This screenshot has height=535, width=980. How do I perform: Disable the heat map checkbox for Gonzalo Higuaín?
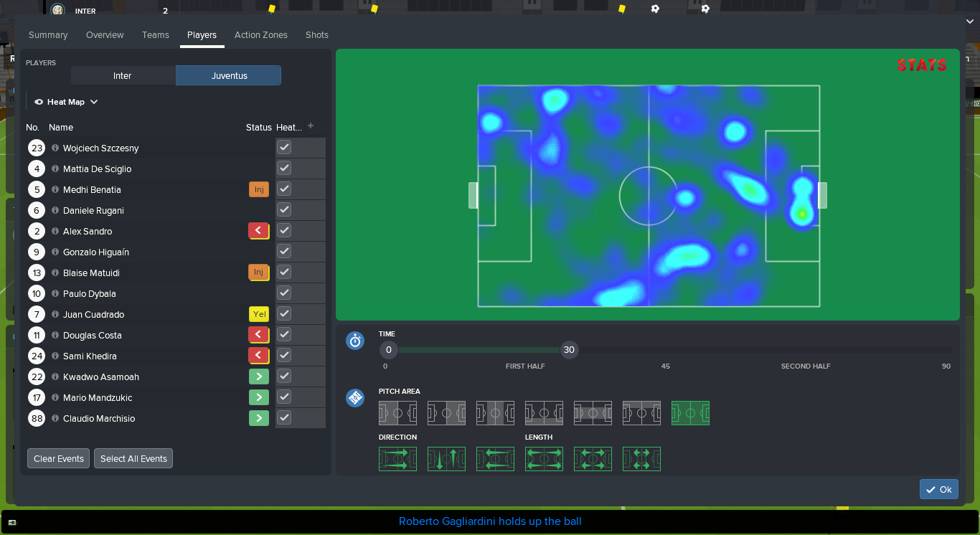[x=283, y=251]
